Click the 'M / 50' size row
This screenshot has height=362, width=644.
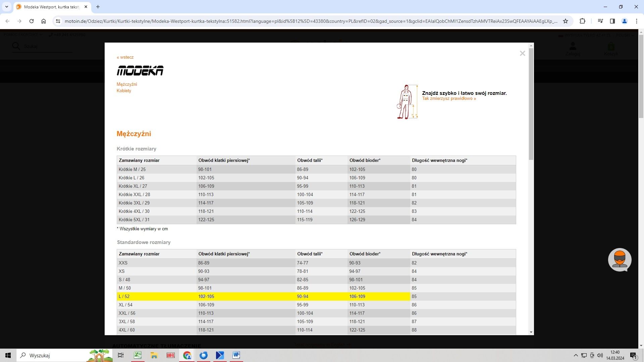tap(316, 288)
